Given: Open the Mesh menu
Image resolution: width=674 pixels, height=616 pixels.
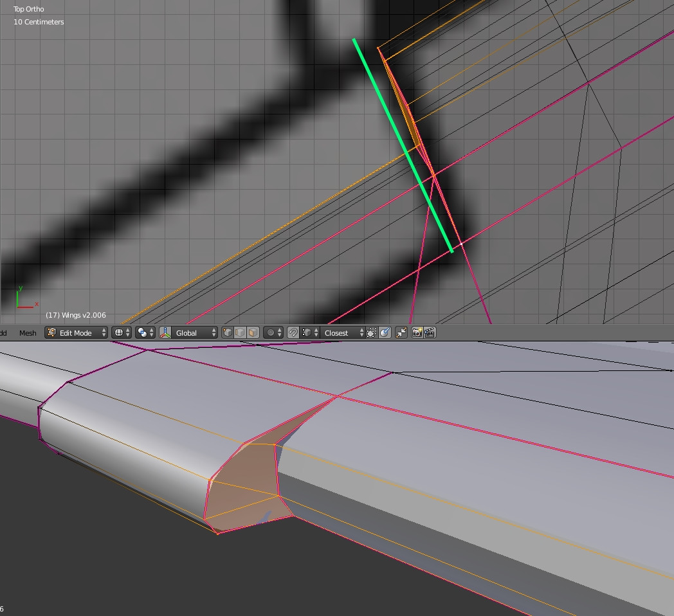Looking at the screenshot, I should tap(27, 333).
